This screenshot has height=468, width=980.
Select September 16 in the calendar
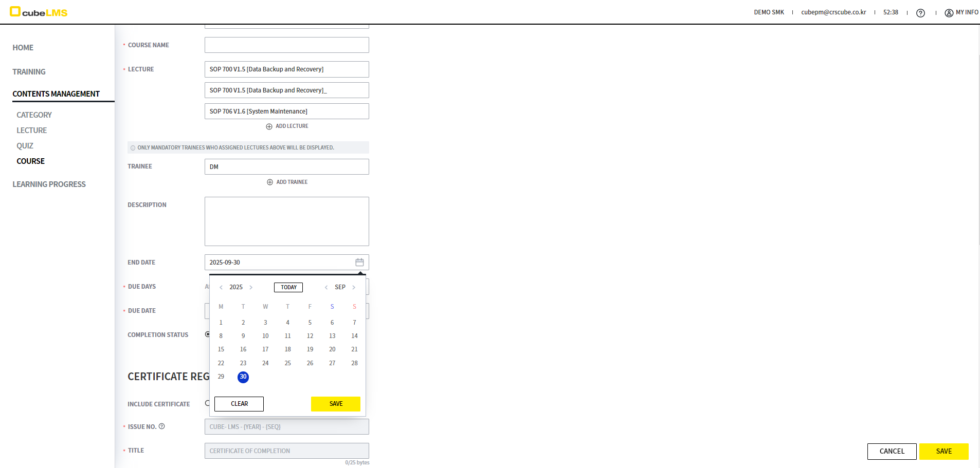pos(243,349)
